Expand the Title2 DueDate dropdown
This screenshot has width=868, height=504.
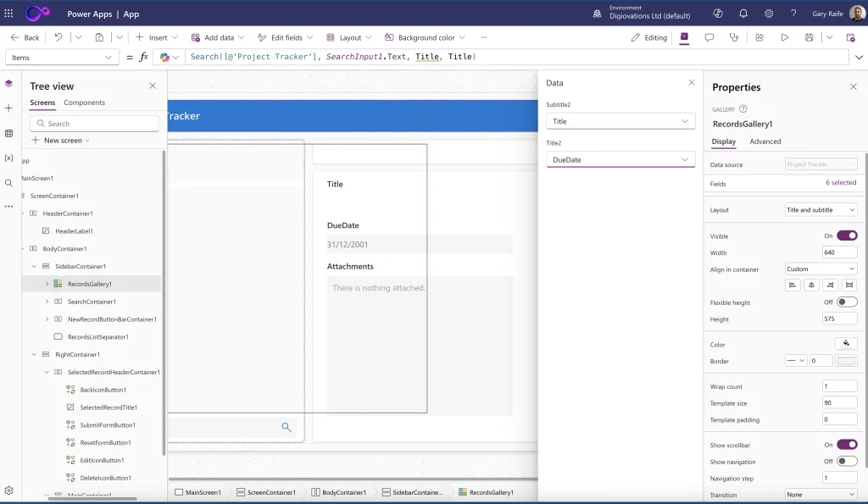coord(620,159)
